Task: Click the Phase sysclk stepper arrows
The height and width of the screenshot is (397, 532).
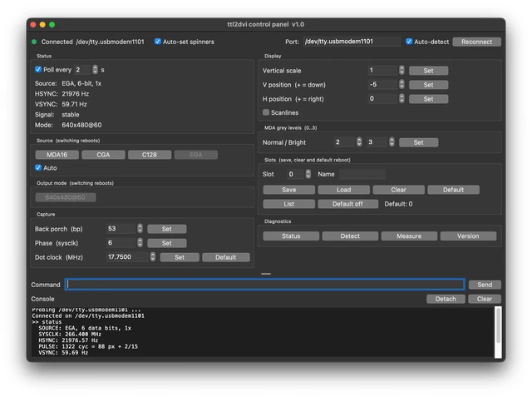Action: (140, 243)
